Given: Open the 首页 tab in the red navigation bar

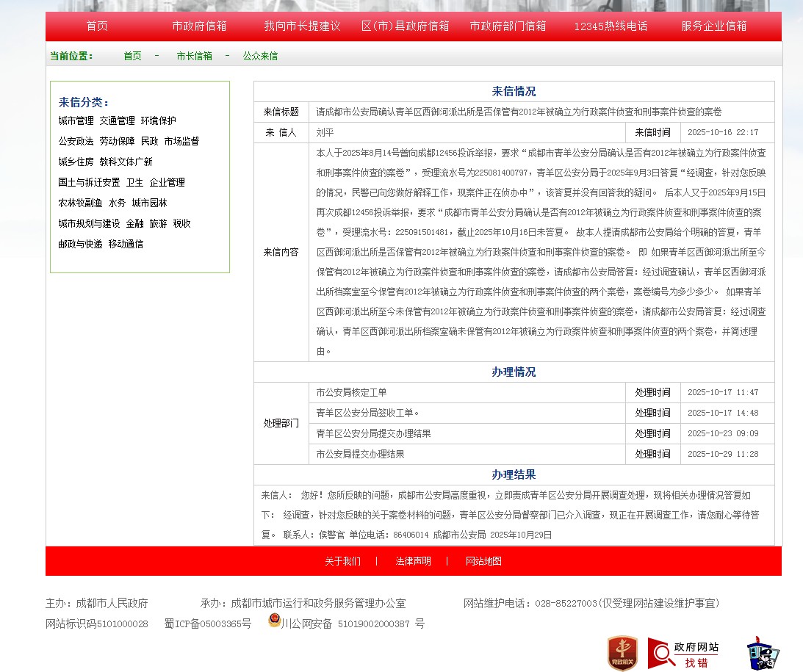Looking at the screenshot, I should tap(97, 26).
